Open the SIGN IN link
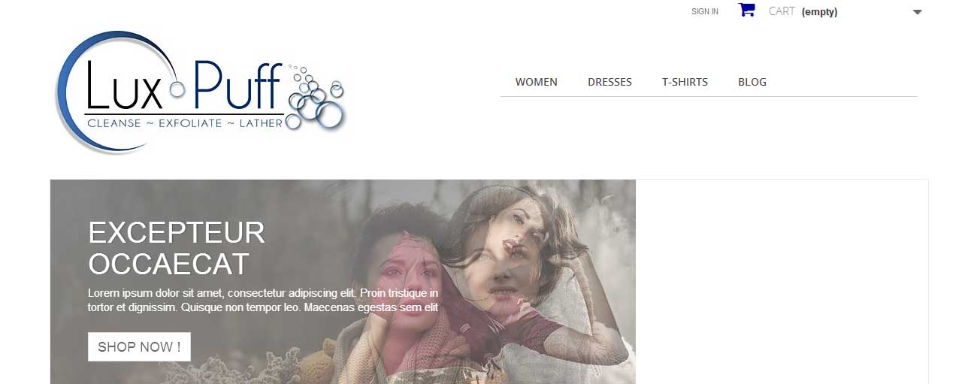This screenshot has width=980, height=384. pyautogui.click(x=705, y=11)
